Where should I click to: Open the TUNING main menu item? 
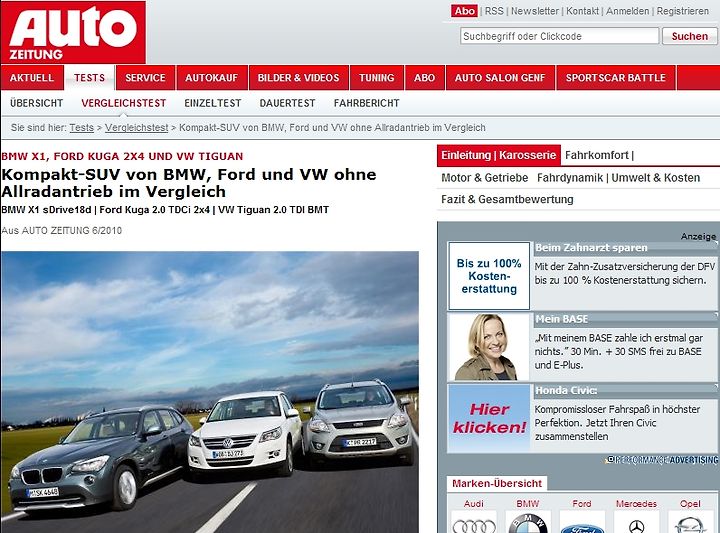(x=377, y=78)
